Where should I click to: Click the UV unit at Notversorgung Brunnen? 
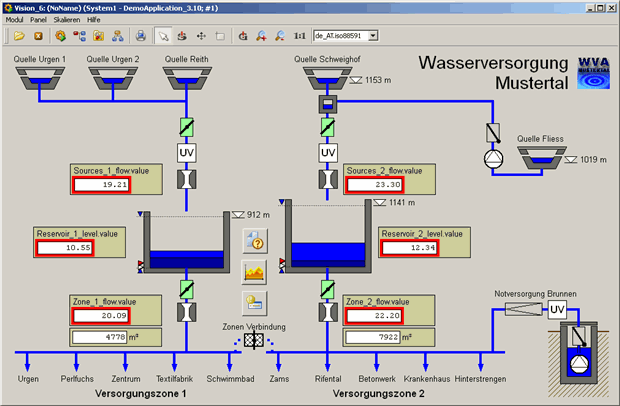[557, 310]
